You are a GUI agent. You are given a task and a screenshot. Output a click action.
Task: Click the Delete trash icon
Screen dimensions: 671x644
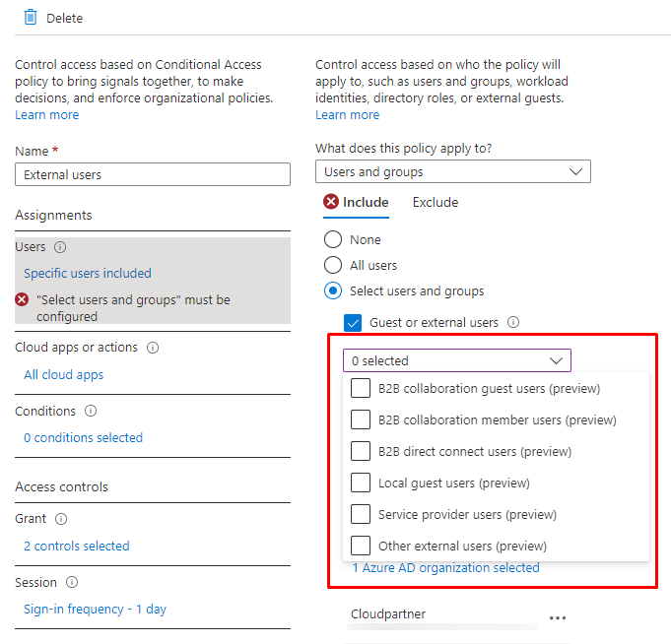click(x=30, y=18)
